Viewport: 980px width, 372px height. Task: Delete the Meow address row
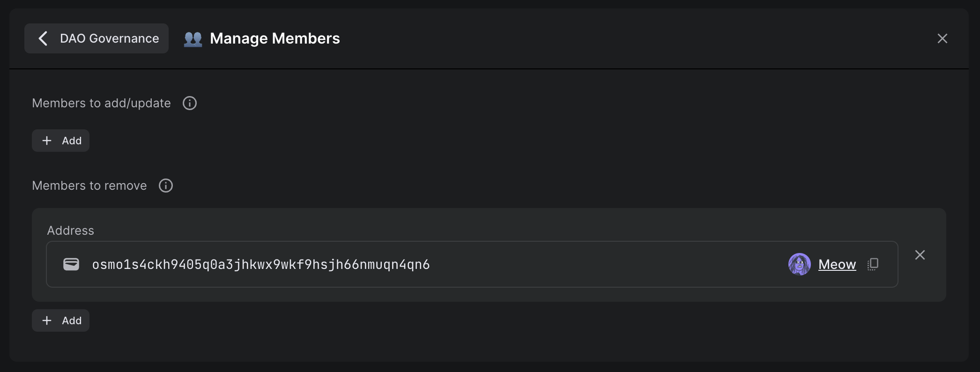point(920,255)
